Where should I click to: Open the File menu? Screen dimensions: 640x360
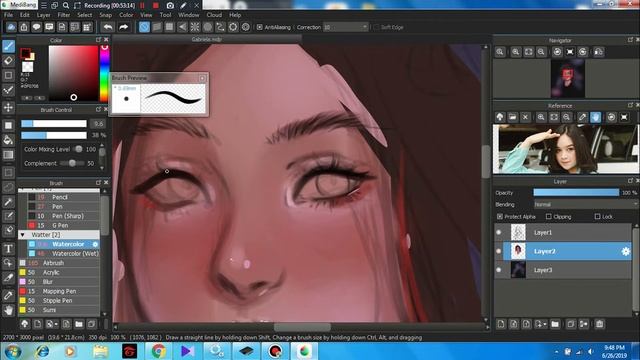click(x=8, y=15)
